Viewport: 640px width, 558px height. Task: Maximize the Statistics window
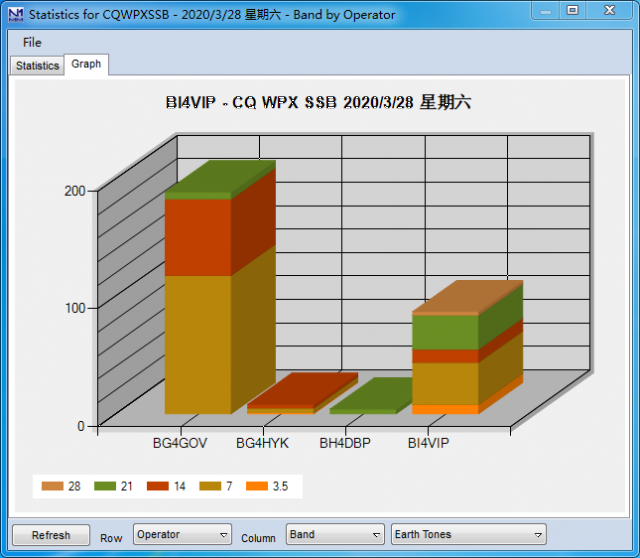click(x=573, y=11)
